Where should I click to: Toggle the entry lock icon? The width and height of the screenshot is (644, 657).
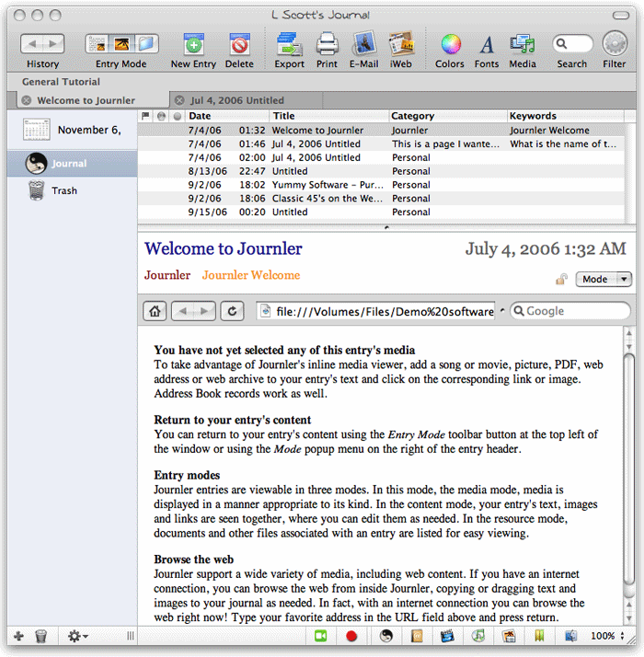coord(561,279)
